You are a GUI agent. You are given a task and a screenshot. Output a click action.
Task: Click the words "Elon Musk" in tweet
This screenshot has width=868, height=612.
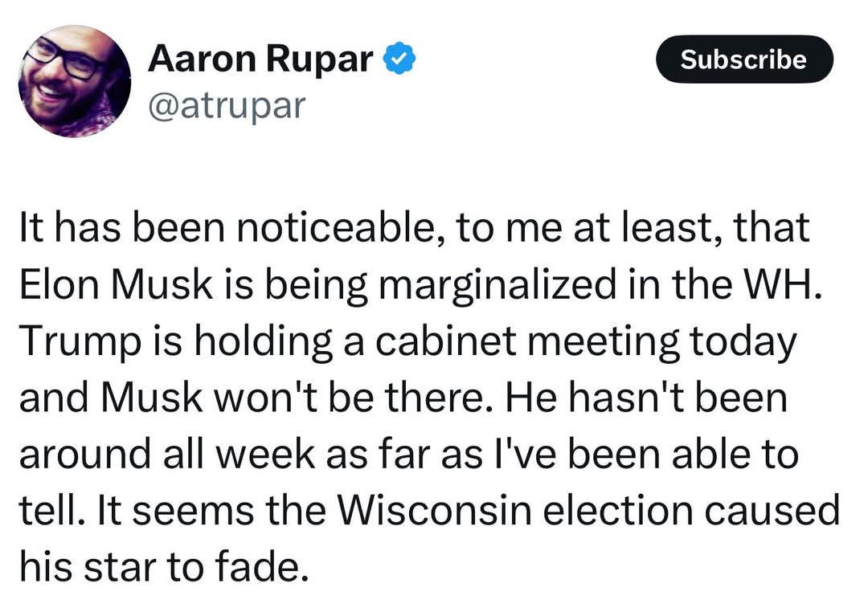pyautogui.click(x=117, y=284)
